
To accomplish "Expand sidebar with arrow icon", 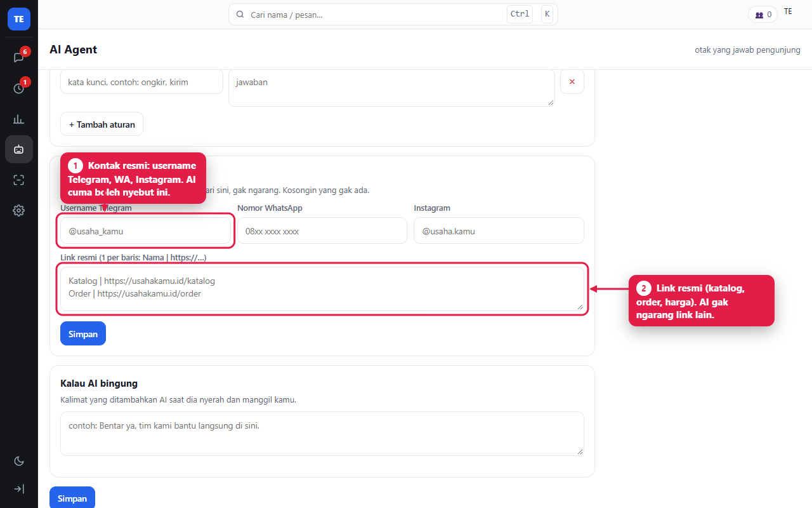I will pos(19,489).
